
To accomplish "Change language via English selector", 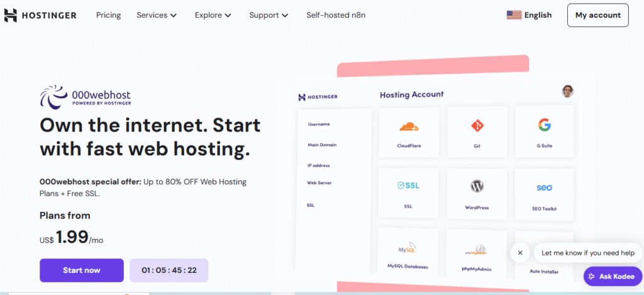I will pos(538,15).
